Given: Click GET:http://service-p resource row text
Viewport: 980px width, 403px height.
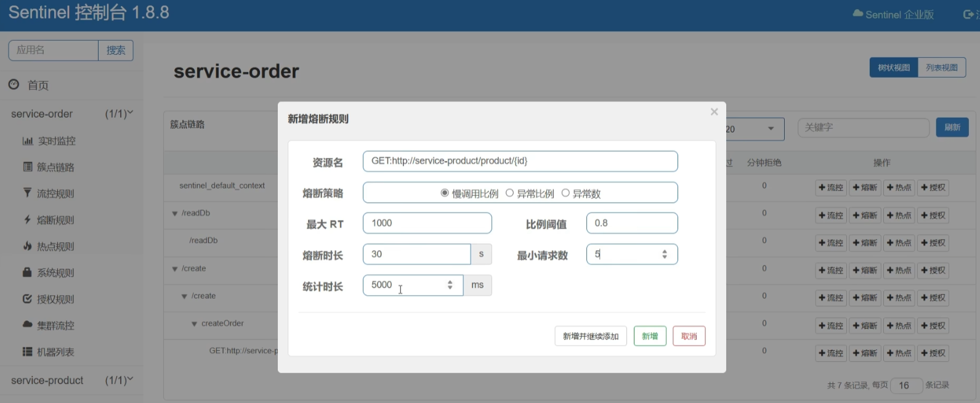Looking at the screenshot, I should pos(243,351).
